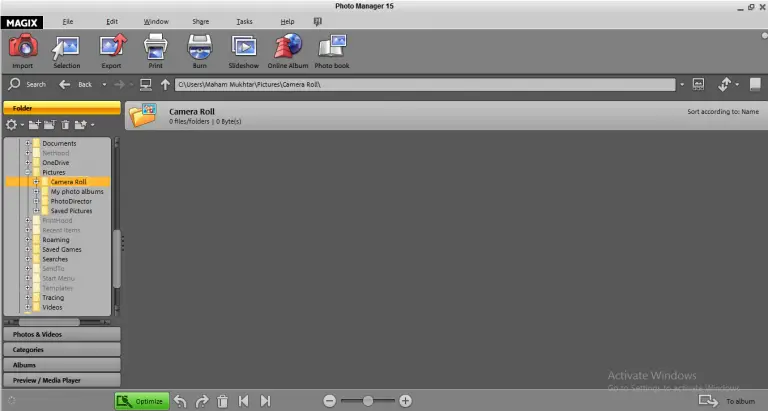Add folder to favorites
The width and height of the screenshot is (768, 411).
[x=80, y=125]
